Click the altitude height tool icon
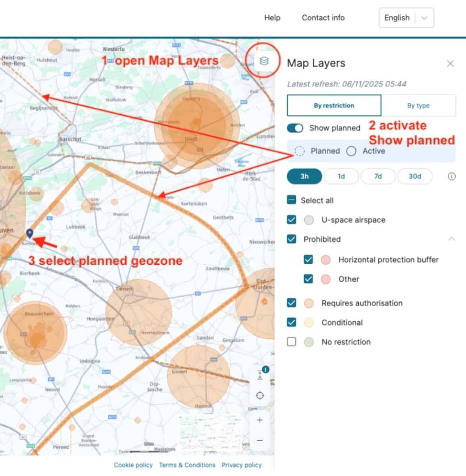This screenshot has height=476, width=466. pos(260,374)
